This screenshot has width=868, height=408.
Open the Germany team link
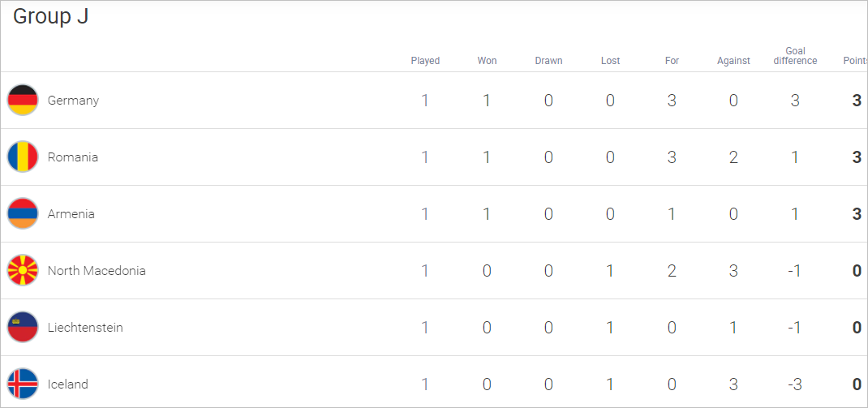(73, 101)
